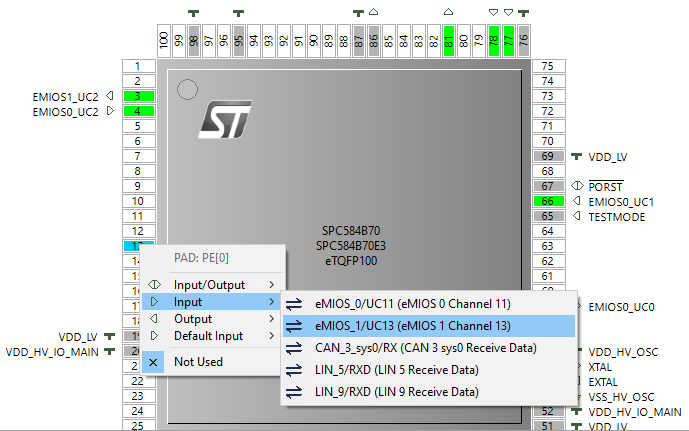Click the TESTMODE pin label
This screenshot has height=431, width=689.
coord(617,217)
